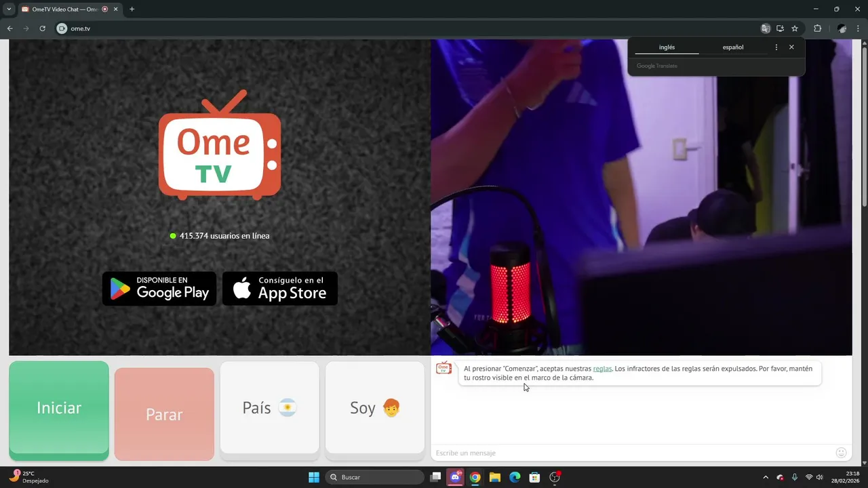868x488 pixels.
Task: Open the País country selector
Action: point(269,407)
